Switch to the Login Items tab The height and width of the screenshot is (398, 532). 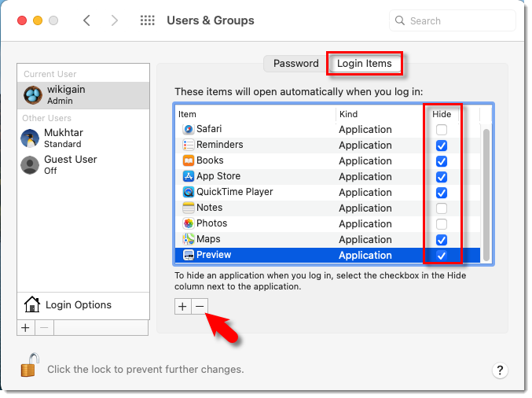[365, 63]
